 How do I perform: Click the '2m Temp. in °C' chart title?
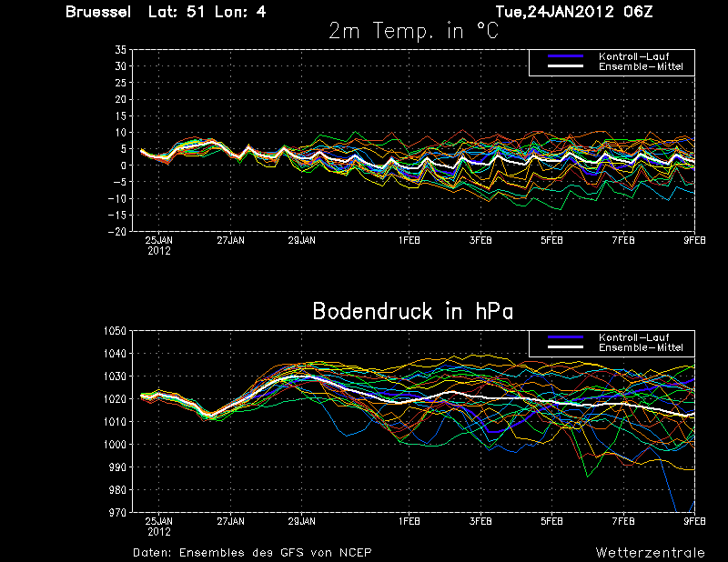click(x=414, y=32)
